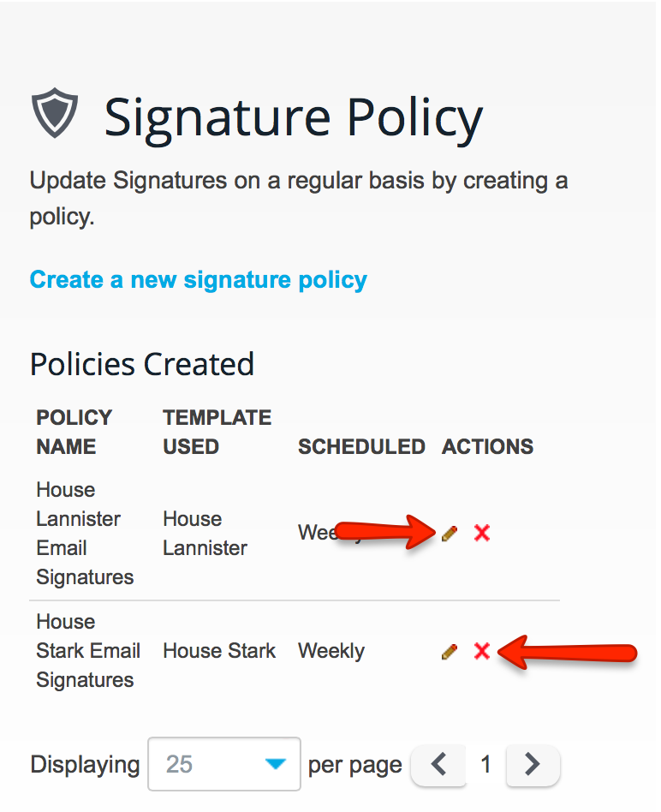Screen dimensions: 661x812
Task: Sort by Template Used column header
Action: pyautogui.click(x=217, y=432)
